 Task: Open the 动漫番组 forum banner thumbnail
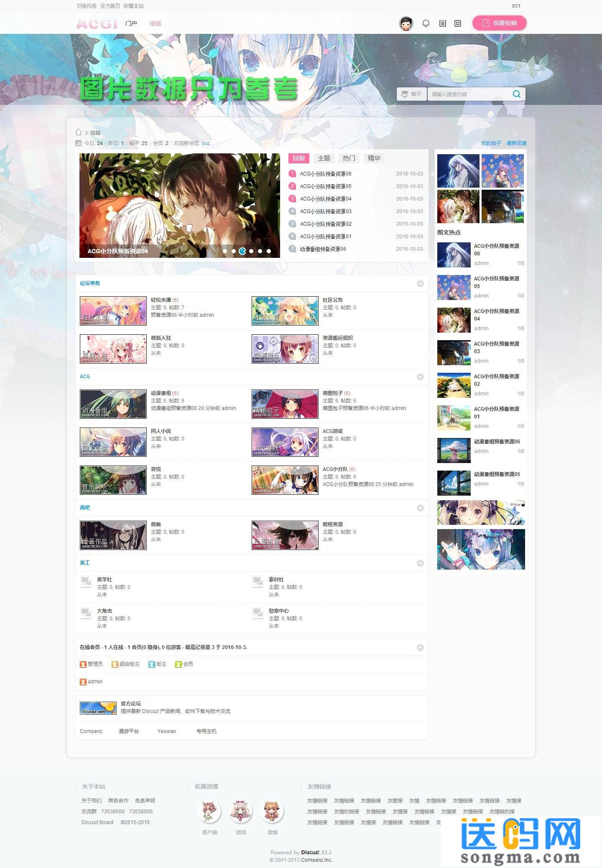(x=113, y=404)
